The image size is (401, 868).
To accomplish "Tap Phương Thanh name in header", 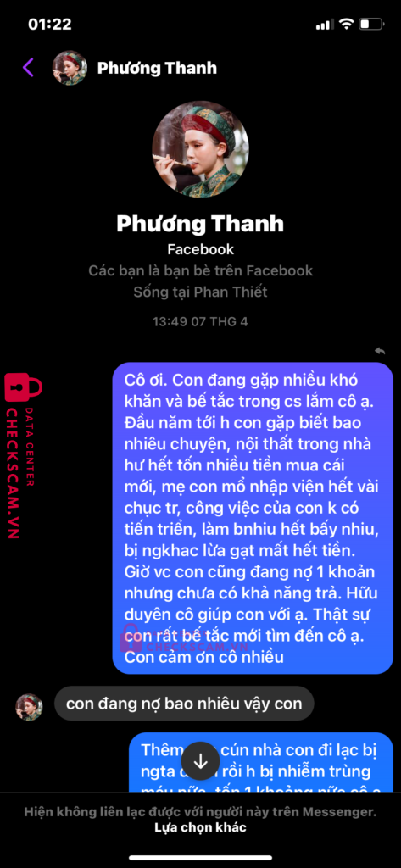I will pyautogui.click(x=157, y=68).
